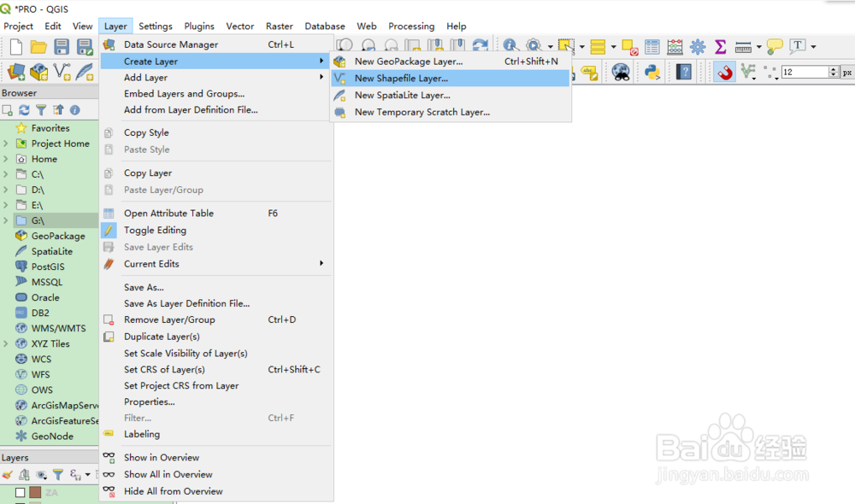Save project with the floppy disk icon
855x504 pixels.
61,47
